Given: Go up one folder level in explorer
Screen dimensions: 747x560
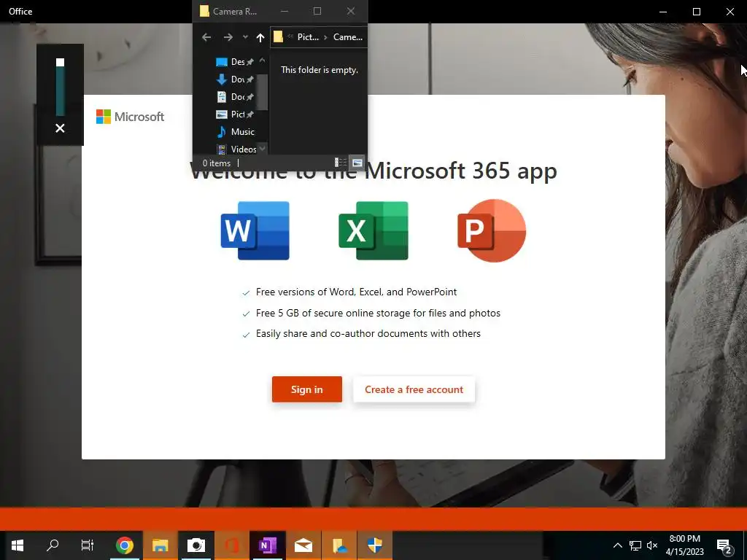Looking at the screenshot, I should pyautogui.click(x=260, y=37).
